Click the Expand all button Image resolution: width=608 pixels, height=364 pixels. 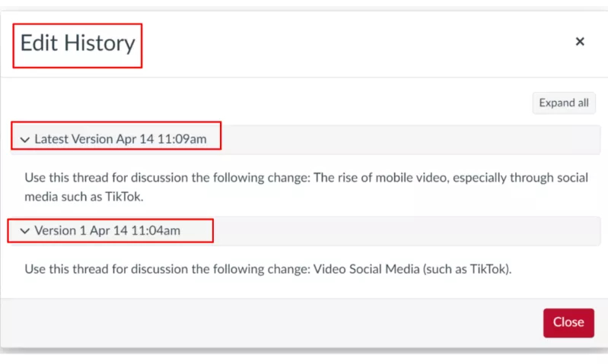coord(564,103)
